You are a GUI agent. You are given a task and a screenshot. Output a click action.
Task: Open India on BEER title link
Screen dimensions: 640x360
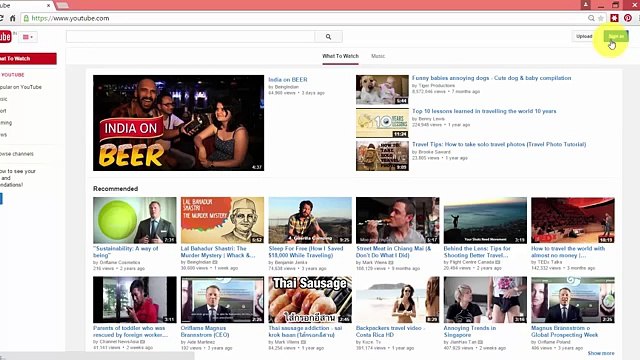pos(288,80)
